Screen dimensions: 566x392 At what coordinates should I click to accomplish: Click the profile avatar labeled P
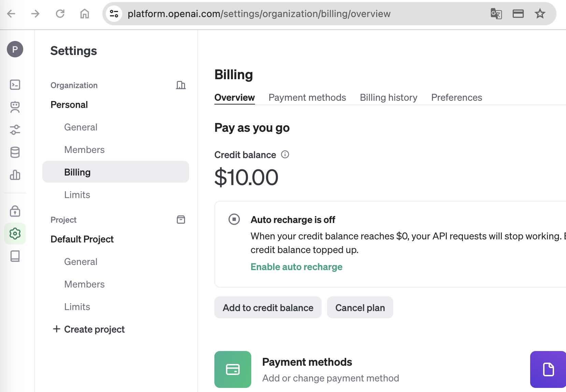(x=15, y=50)
